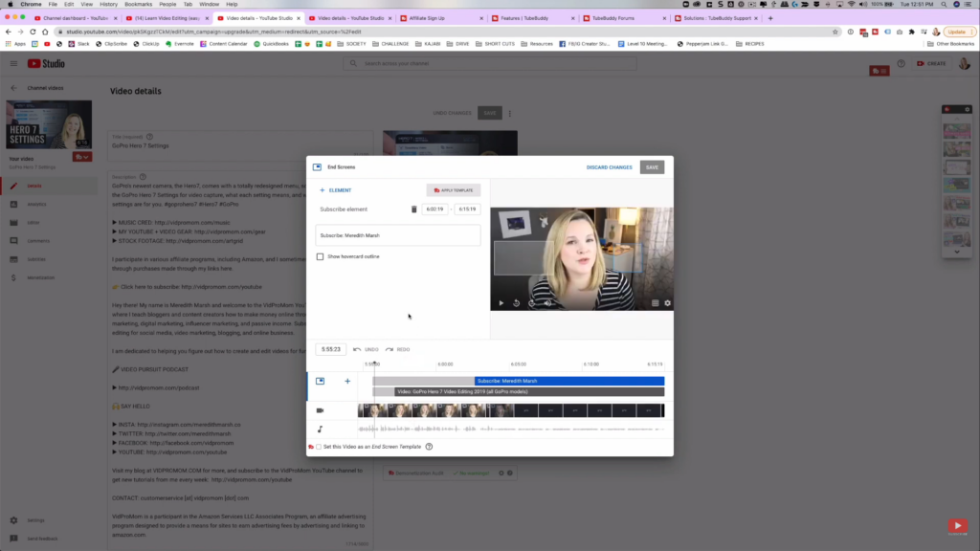Reload the page in Chrome
980x551 pixels.
(x=33, y=32)
